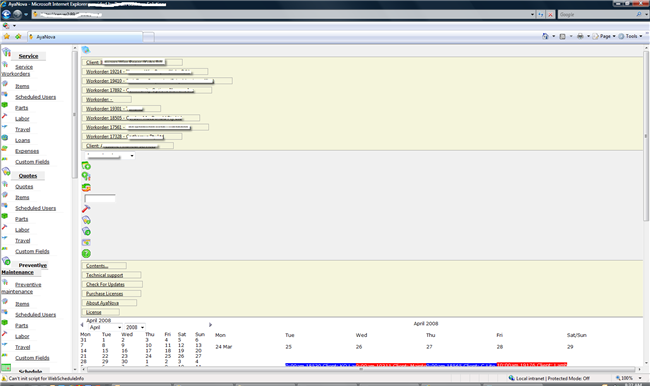Click the Service section header icon

pyautogui.click(x=6, y=52)
